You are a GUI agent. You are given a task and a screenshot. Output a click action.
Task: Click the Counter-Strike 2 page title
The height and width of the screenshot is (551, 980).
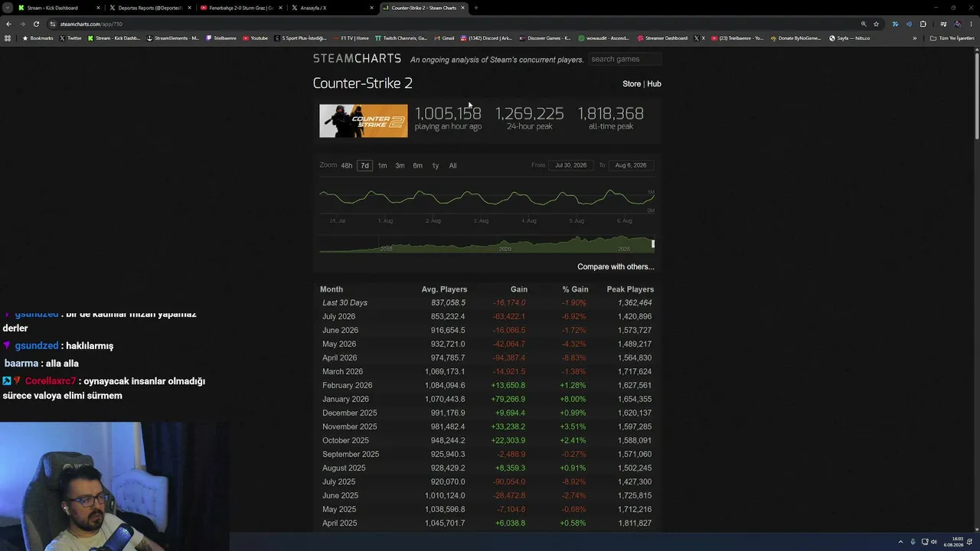coord(363,83)
